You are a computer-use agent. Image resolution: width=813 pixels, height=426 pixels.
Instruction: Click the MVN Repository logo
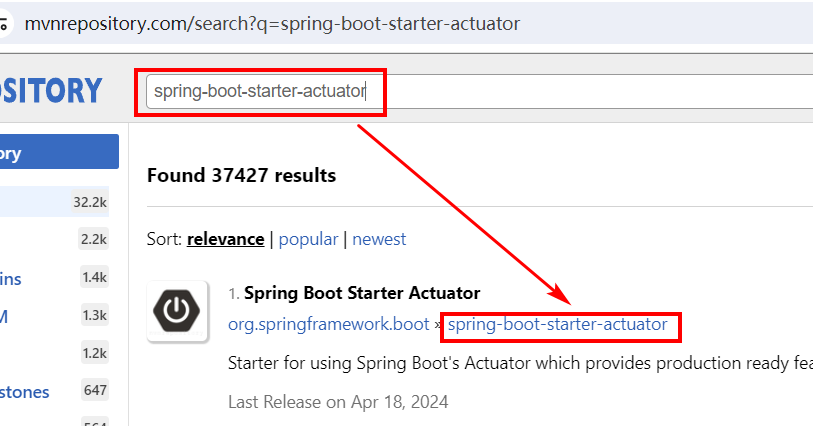click(x=51, y=91)
